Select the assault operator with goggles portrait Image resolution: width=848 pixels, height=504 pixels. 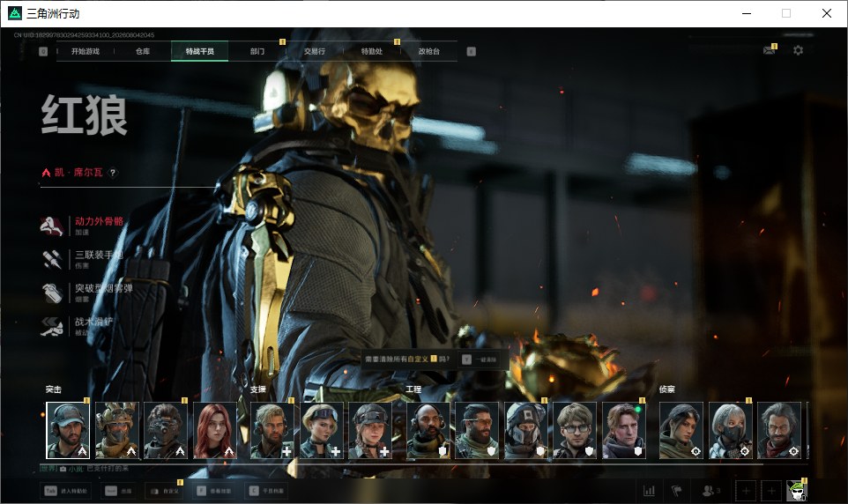166,431
